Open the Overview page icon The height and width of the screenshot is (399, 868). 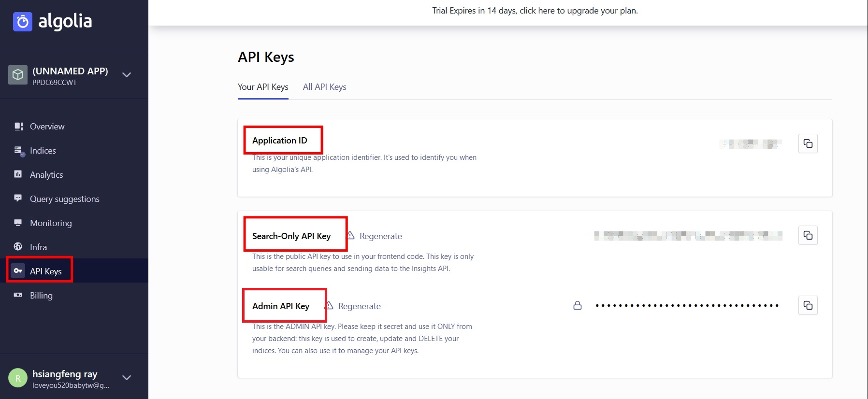coord(18,127)
